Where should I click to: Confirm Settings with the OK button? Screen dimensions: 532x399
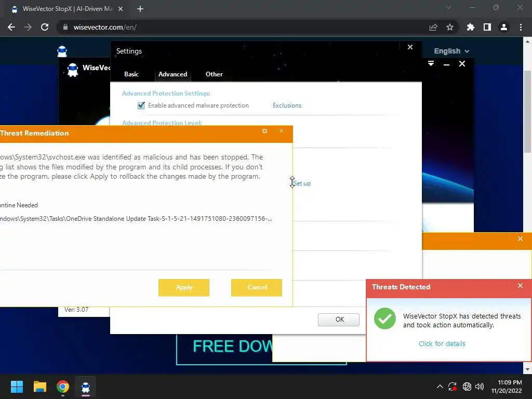[x=339, y=320]
